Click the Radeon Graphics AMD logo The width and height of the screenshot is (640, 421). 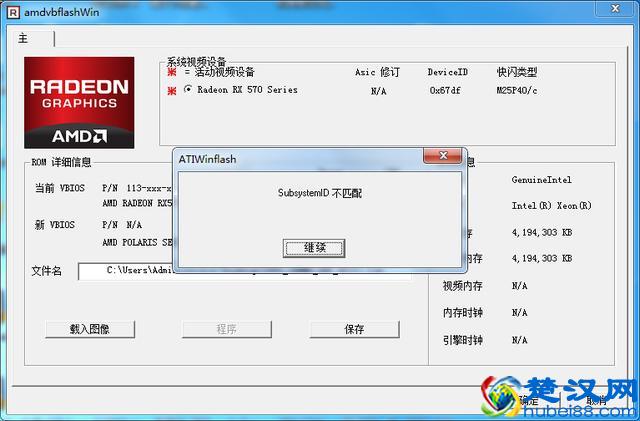coord(79,102)
